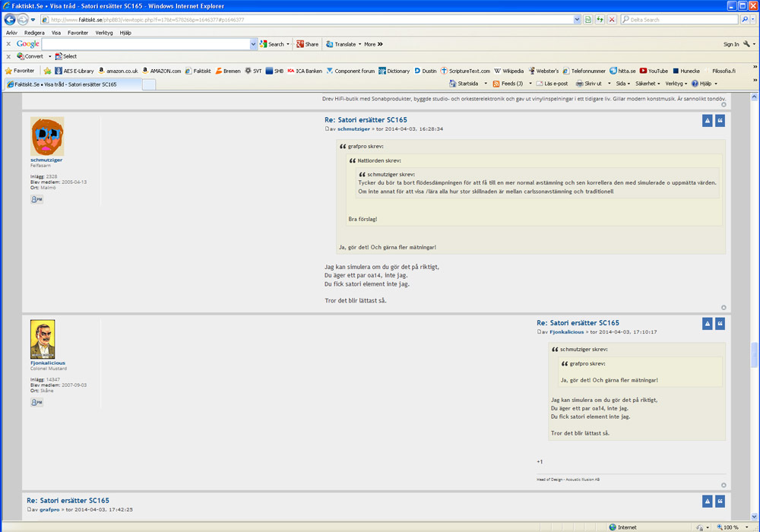Open the amazon.co.uk bookmark
This screenshot has width=760, height=532.
click(118, 71)
